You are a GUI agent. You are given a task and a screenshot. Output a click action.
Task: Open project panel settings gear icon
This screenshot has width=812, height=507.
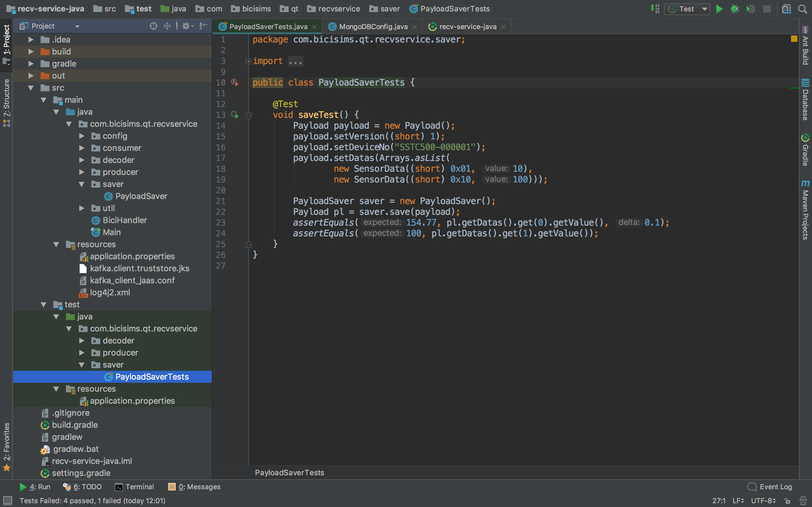pos(186,26)
